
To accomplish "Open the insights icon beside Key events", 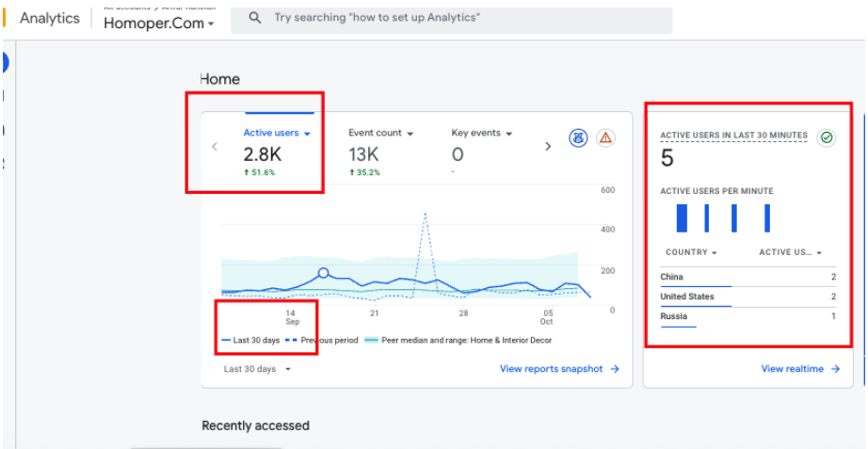I will (578, 138).
